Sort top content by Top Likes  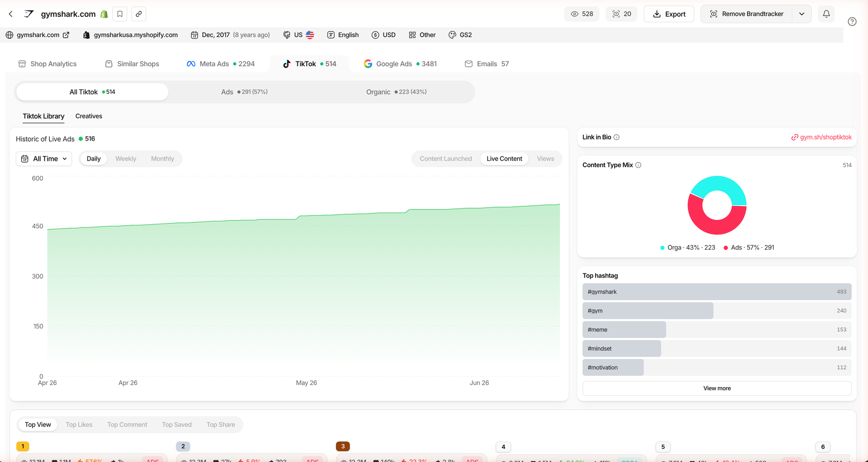pos(79,425)
